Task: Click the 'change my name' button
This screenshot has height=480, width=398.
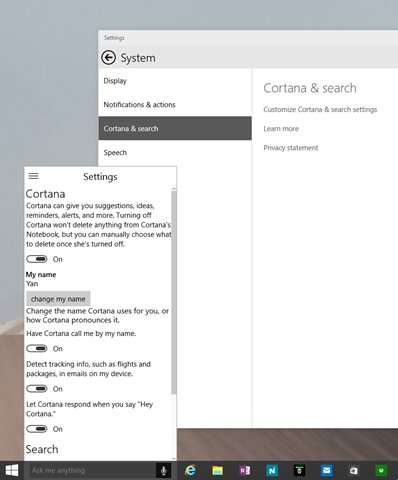Action: click(x=58, y=299)
